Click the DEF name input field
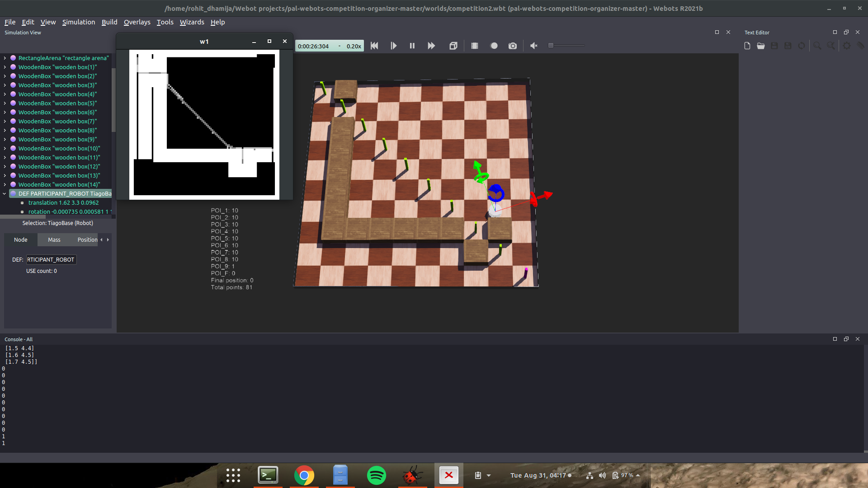This screenshot has width=868, height=488. click(51, 260)
